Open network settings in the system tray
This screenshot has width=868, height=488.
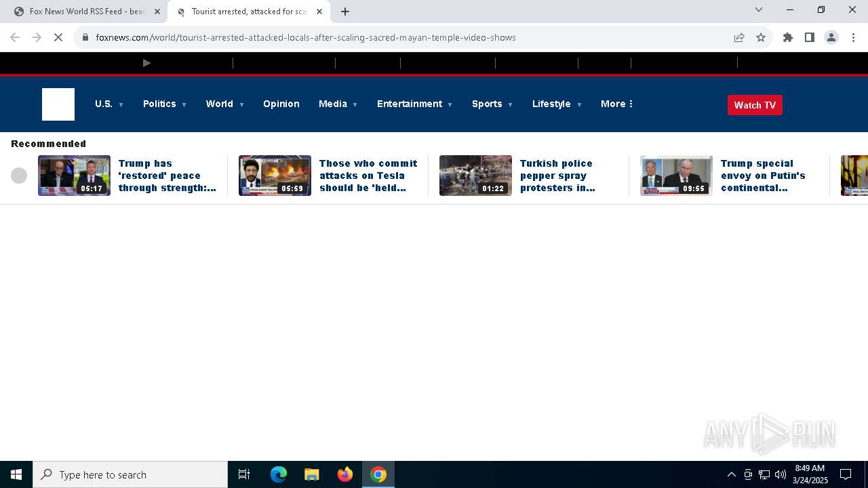[764, 474]
